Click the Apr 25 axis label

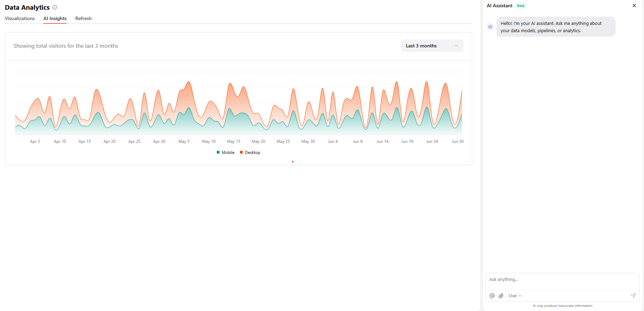pos(134,141)
